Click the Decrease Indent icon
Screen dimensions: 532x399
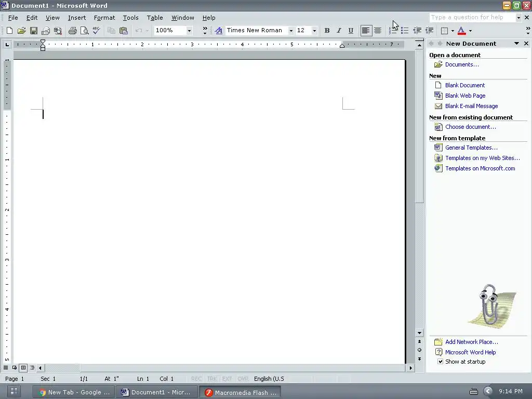(417, 31)
